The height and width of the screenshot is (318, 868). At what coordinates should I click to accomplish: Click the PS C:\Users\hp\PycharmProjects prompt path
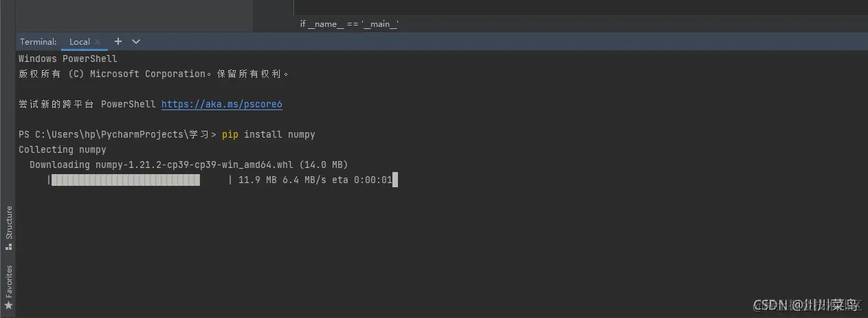(x=118, y=134)
